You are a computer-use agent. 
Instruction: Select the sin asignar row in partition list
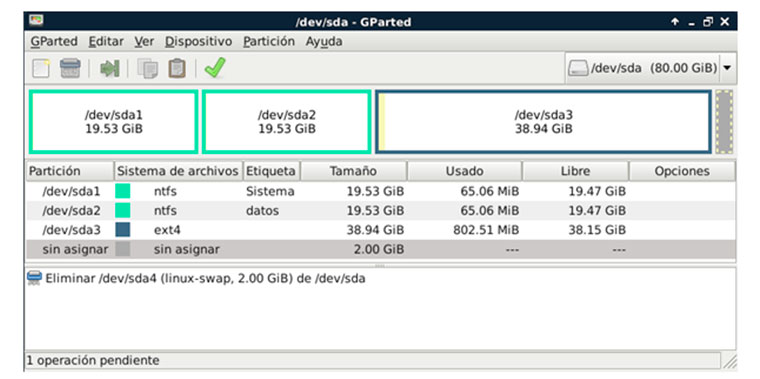(x=380, y=250)
